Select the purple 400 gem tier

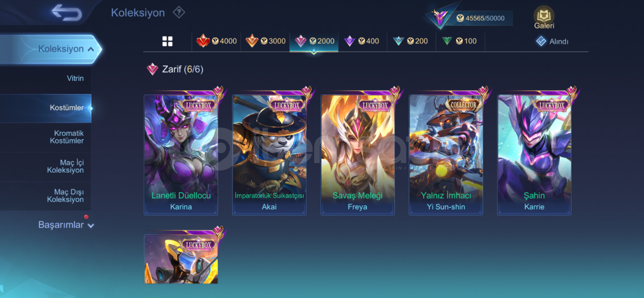(x=362, y=41)
